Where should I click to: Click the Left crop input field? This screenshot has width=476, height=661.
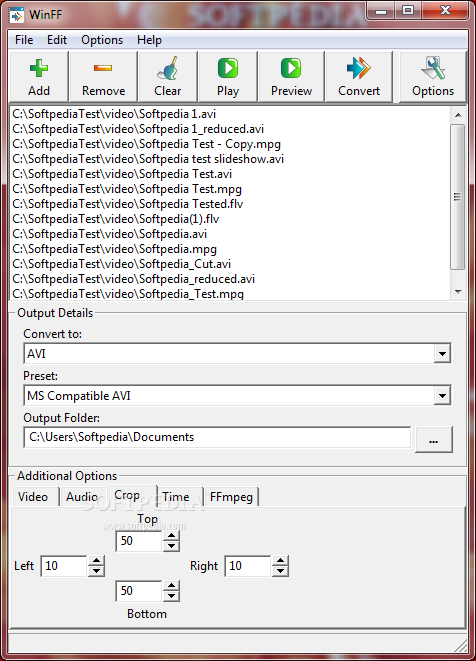[64, 566]
